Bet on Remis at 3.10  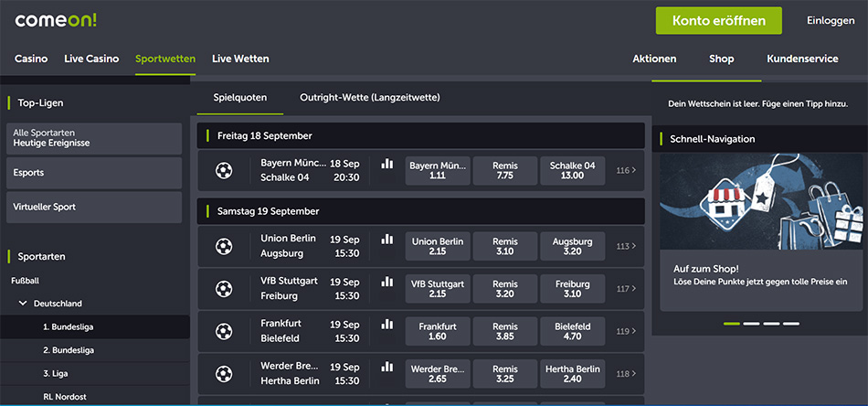(x=505, y=247)
